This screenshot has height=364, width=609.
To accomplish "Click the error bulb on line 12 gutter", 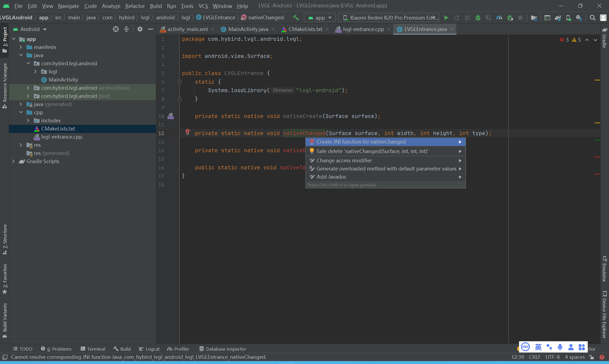I will point(187,132).
